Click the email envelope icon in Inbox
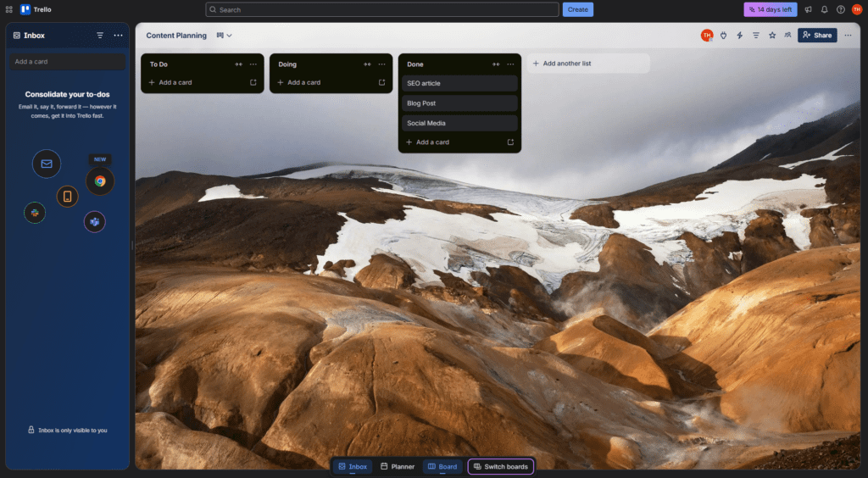868x478 pixels. click(x=47, y=164)
